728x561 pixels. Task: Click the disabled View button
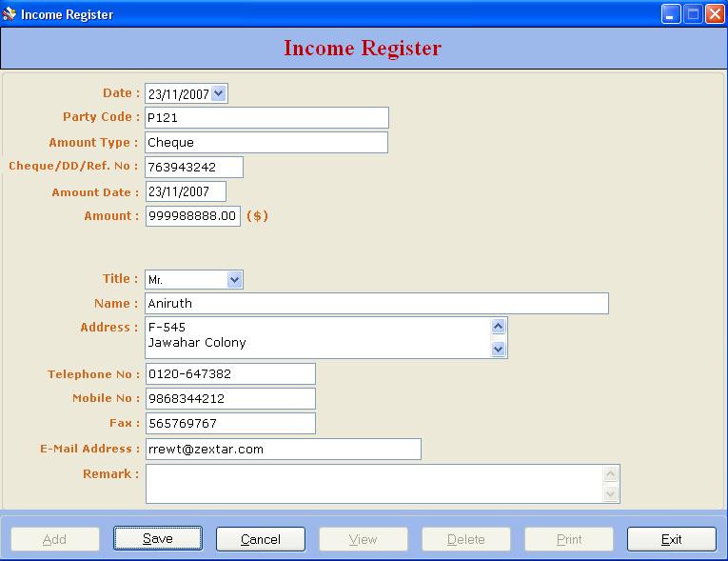pyautogui.click(x=364, y=539)
